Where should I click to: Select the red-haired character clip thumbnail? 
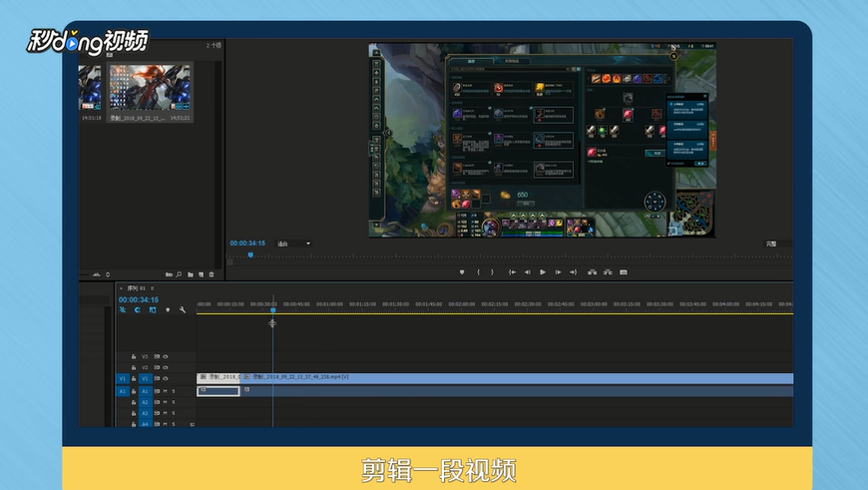[x=150, y=87]
